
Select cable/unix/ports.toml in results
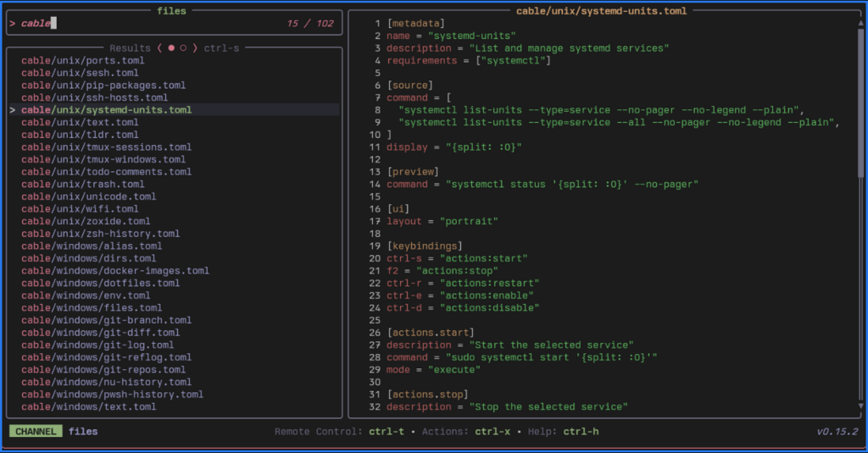coord(82,61)
